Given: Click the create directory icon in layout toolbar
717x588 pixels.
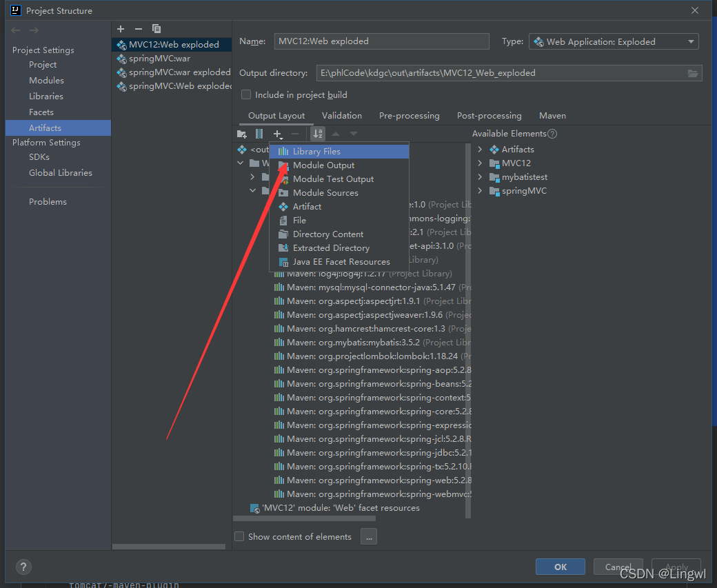Looking at the screenshot, I should click(242, 134).
